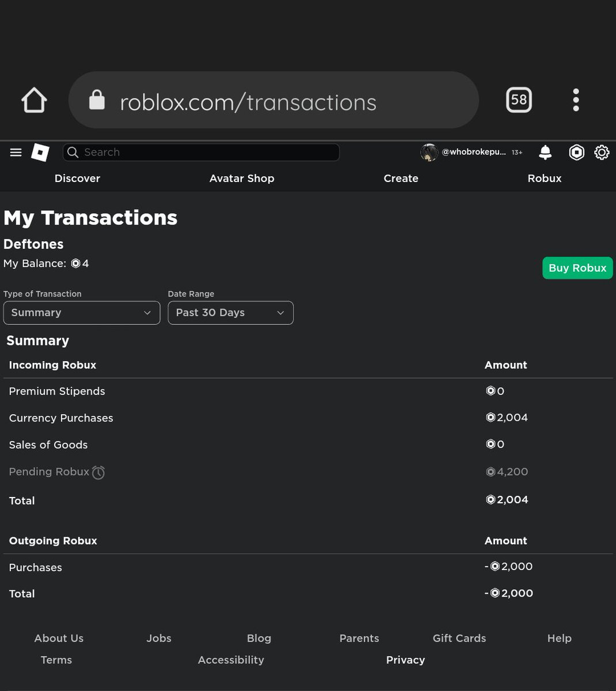Open the browser three-dot menu
Viewport: 616px width, 691px height.
576,100
